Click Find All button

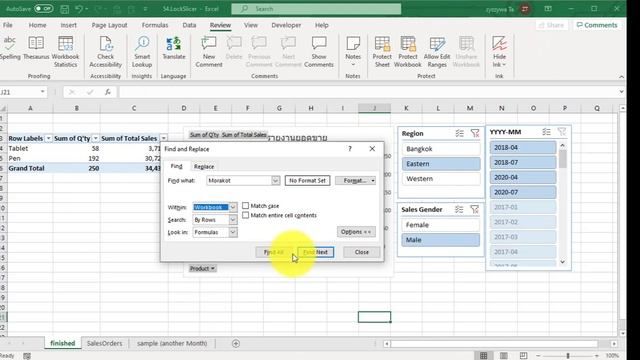(274, 252)
